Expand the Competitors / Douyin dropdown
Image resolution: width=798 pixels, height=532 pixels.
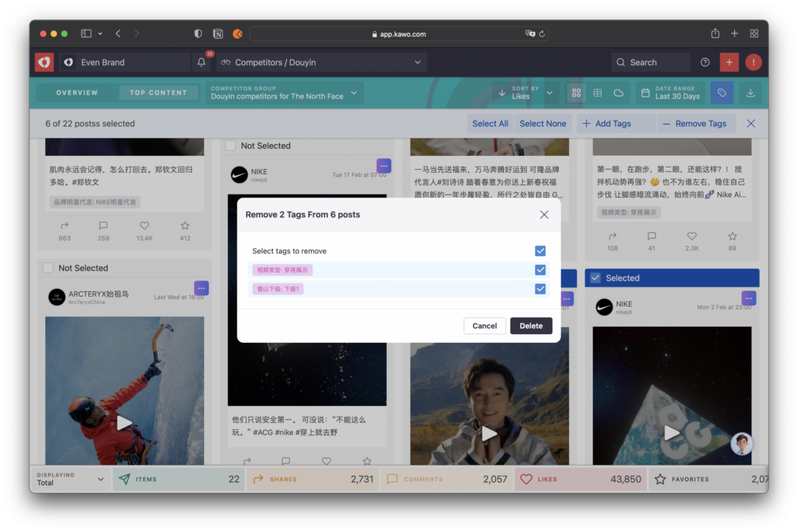[320, 62]
